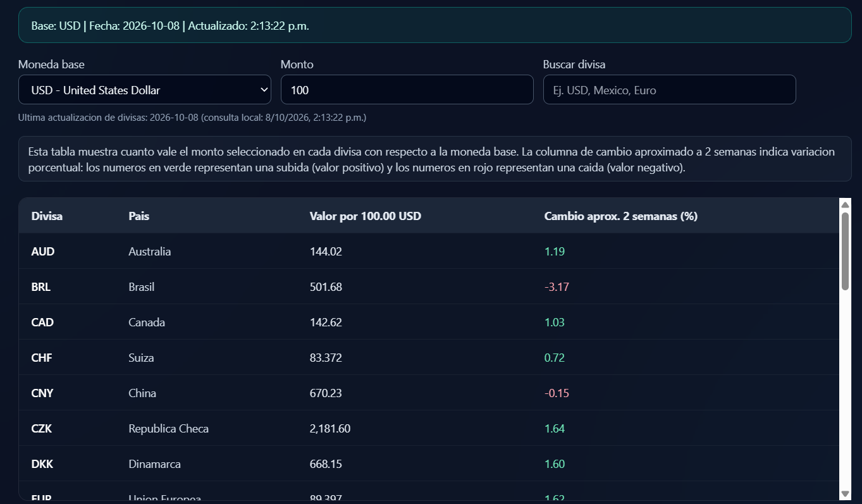Image resolution: width=862 pixels, height=504 pixels.
Task: Click the Republica Checa country cell
Action: tap(169, 429)
